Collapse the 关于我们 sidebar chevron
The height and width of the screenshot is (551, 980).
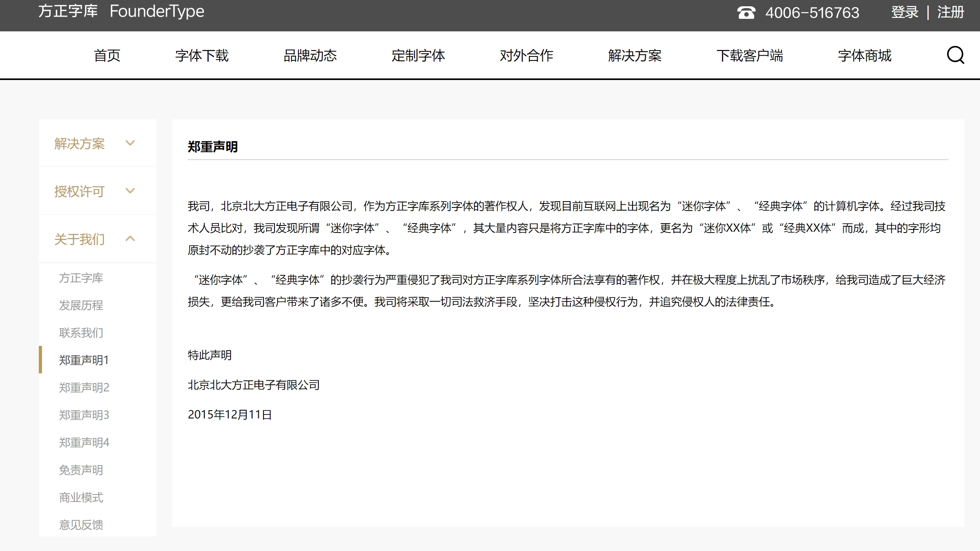coord(130,238)
